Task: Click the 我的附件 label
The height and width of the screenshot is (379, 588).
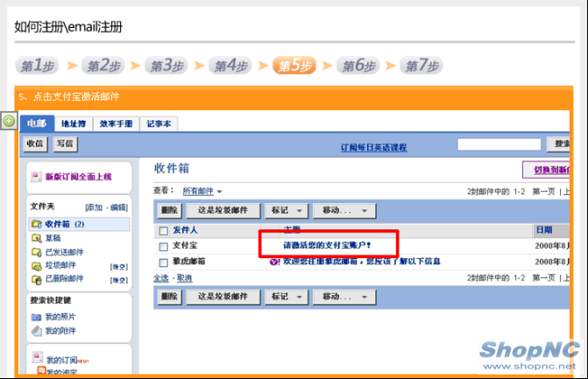Action: [60, 331]
